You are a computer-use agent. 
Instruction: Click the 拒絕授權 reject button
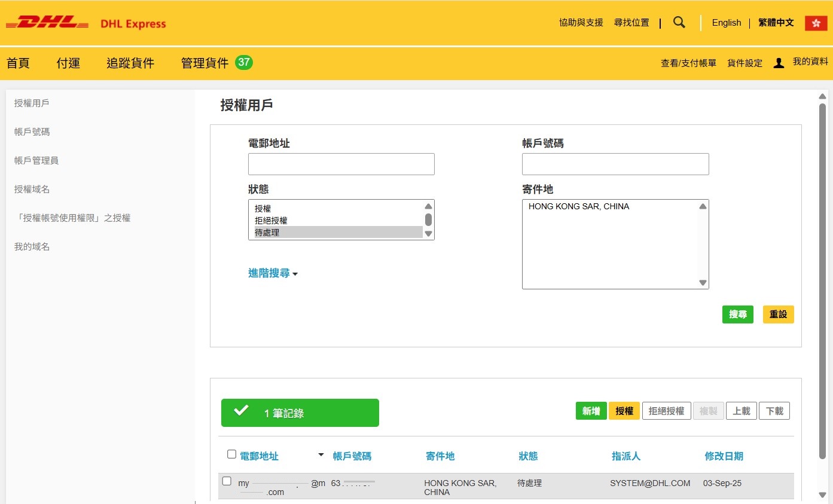pos(667,411)
